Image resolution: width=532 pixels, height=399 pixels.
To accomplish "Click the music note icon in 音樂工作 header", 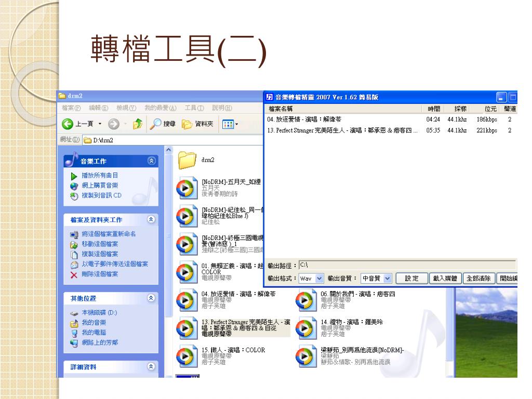I will (x=71, y=159).
